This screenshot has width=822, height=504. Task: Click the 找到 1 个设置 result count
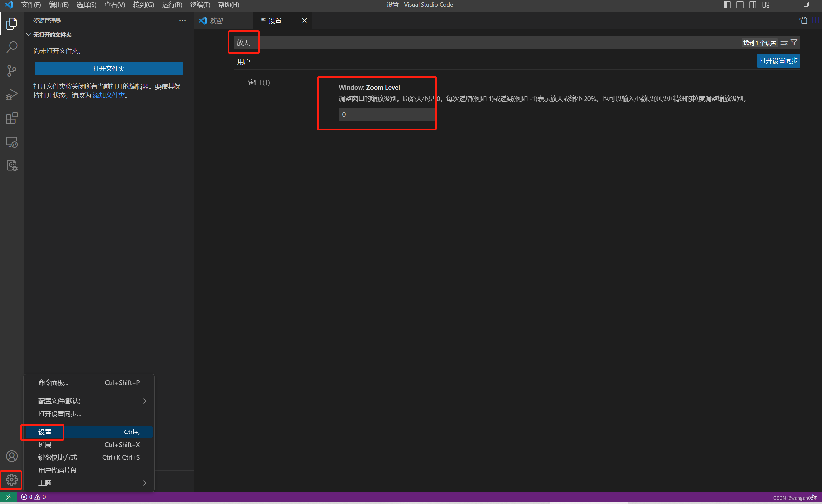[x=760, y=43]
